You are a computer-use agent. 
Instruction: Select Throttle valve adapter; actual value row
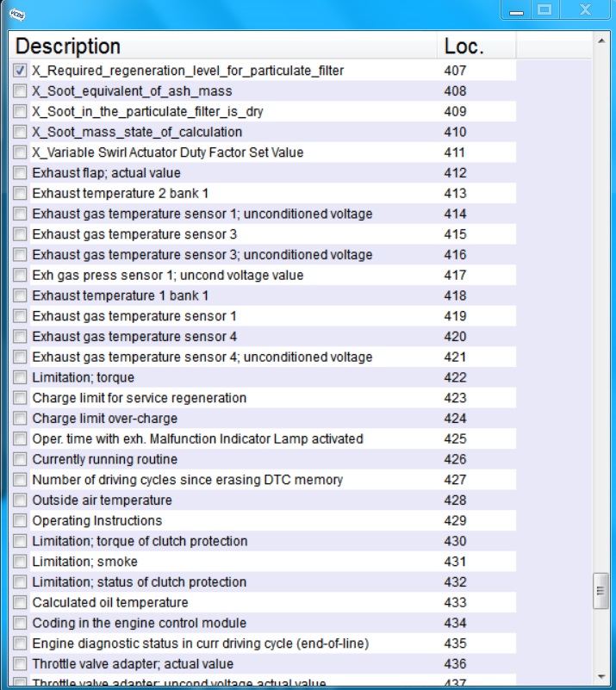pos(263,664)
